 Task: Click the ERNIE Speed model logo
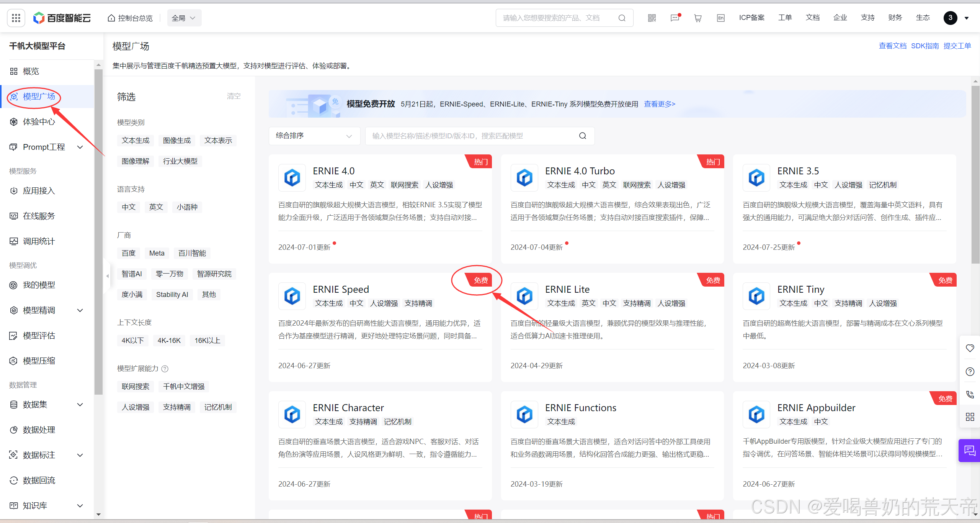292,296
